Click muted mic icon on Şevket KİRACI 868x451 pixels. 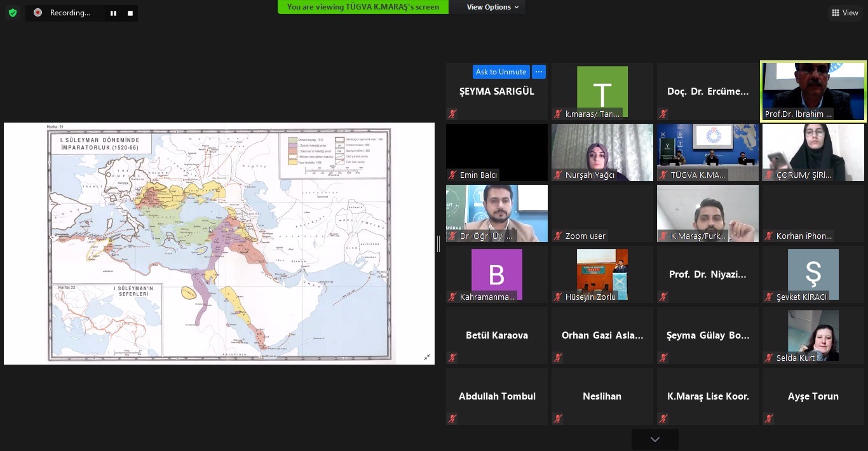point(769,297)
